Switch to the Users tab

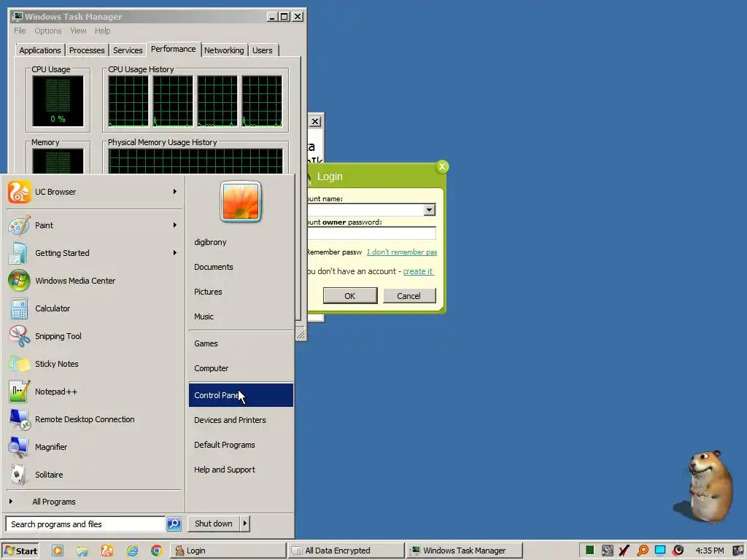coord(263,50)
